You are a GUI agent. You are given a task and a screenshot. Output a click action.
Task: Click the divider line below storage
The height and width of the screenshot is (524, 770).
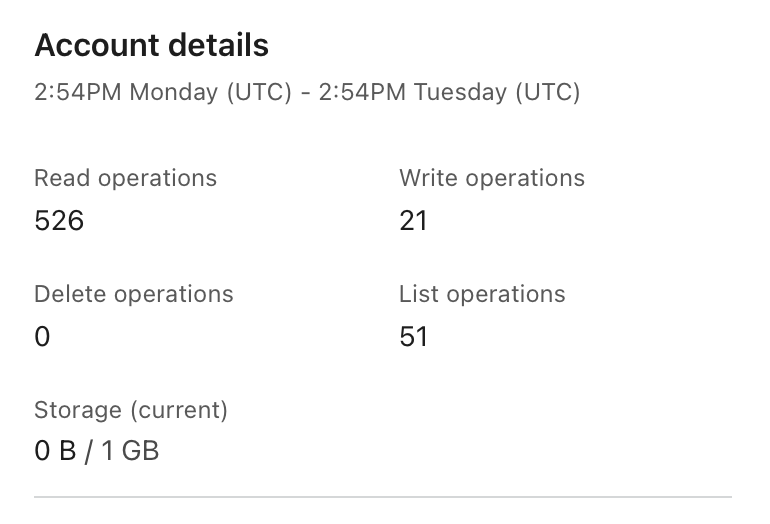point(383,496)
